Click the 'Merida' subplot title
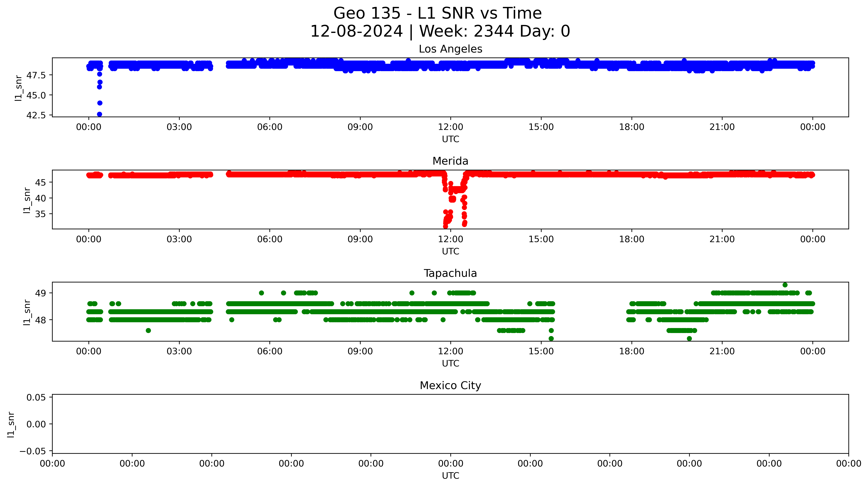 [450, 161]
